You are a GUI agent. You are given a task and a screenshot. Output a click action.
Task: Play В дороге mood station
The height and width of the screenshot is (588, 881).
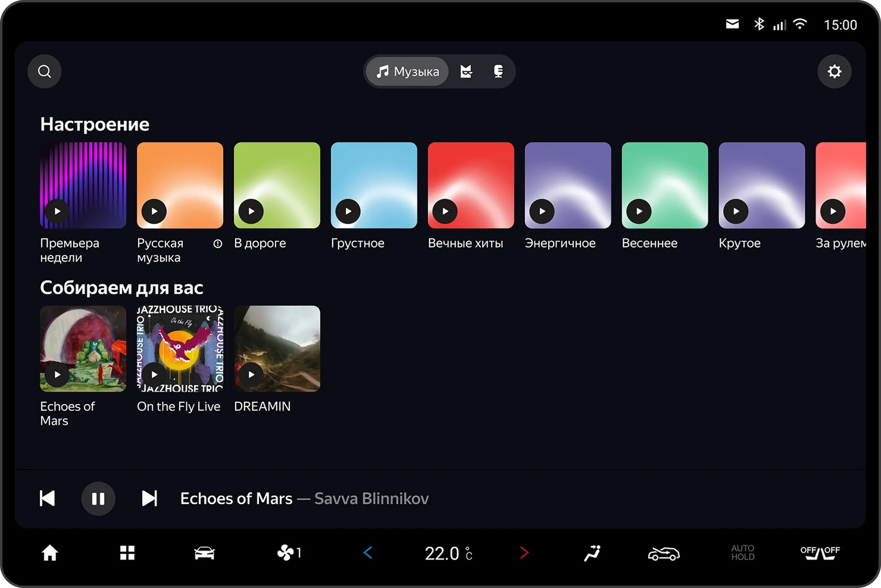251,211
